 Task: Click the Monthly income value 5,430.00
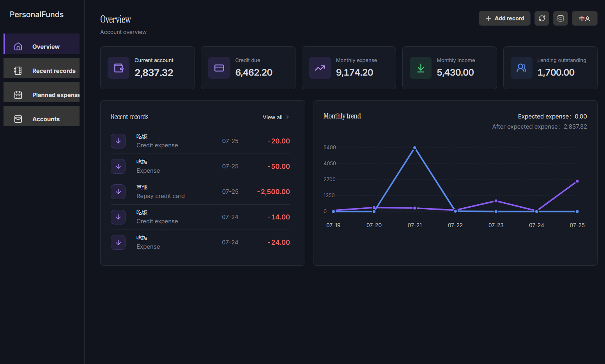click(x=455, y=72)
